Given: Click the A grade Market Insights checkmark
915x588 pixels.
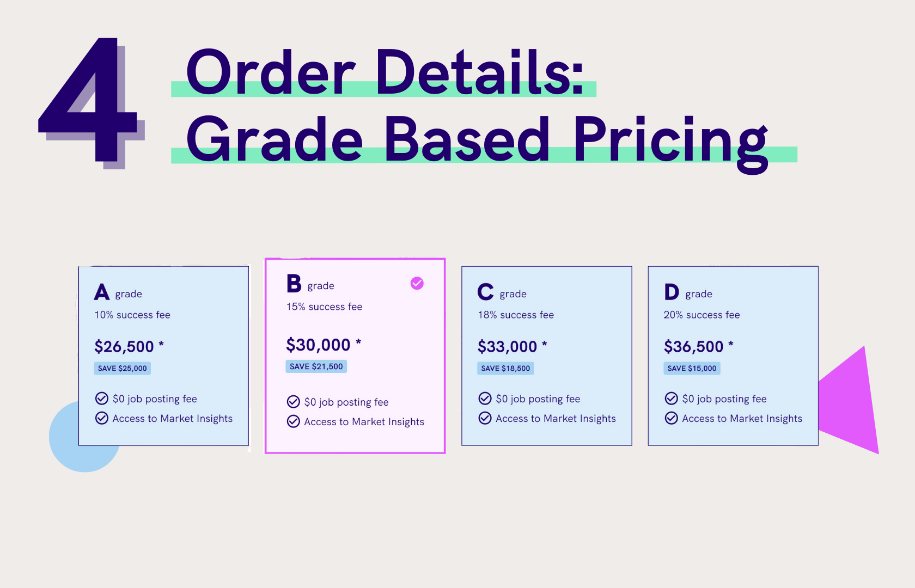Looking at the screenshot, I should coord(102,418).
